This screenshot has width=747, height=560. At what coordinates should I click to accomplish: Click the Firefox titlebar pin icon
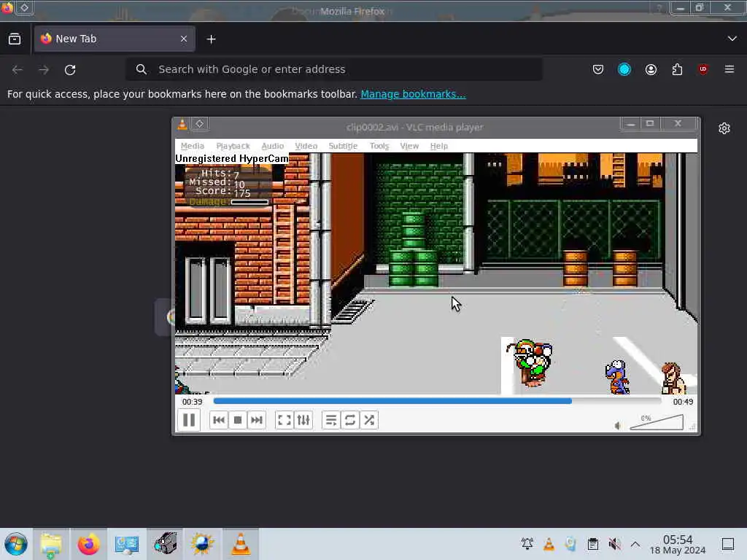tap(24, 7)
